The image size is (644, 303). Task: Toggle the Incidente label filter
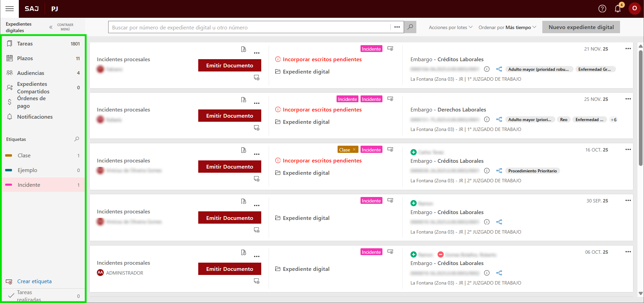click(29, 185)
